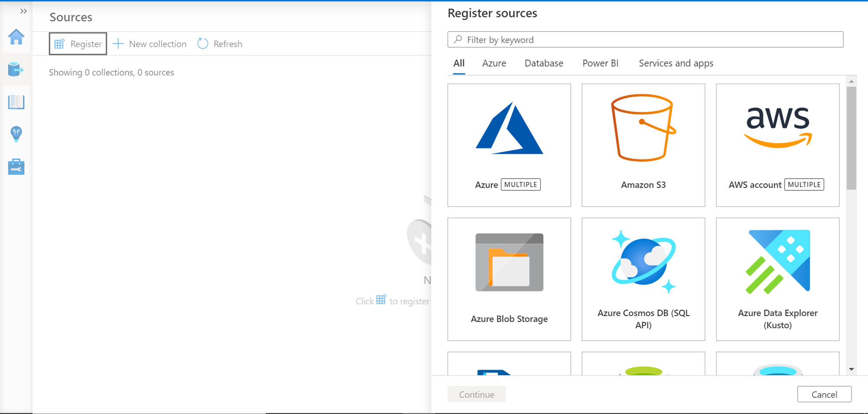The height and width of the screenshot is (414, 868).
Task: Open the Insights lightbulb icon
Action: (16, 134)
